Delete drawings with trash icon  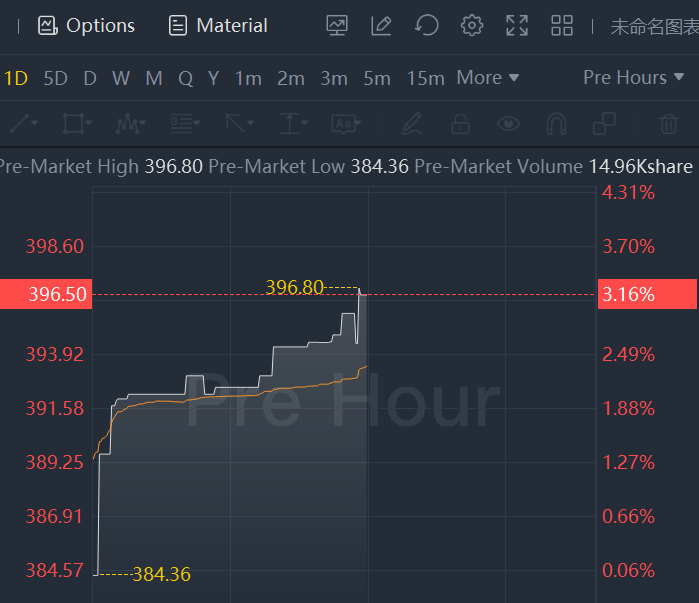(x=668, y=124)
